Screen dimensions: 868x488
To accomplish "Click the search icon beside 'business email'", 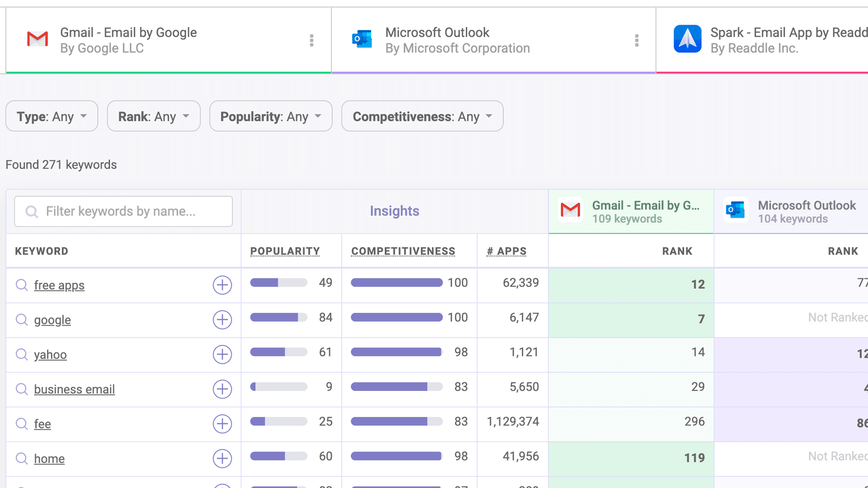I will click(x=22, y=389).
